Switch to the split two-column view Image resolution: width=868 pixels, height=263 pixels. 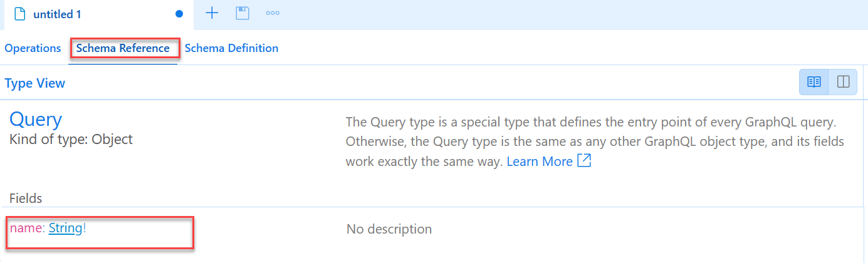point(843,82)
